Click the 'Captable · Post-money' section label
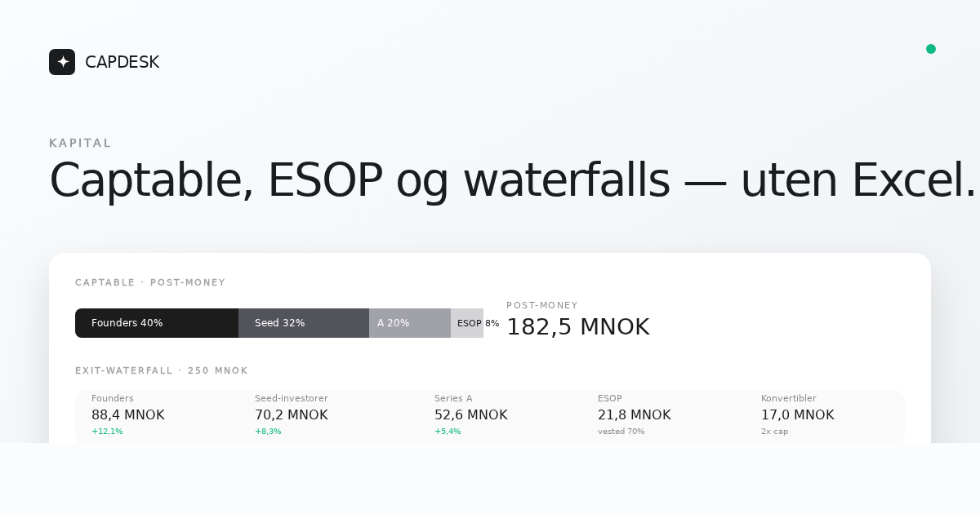The image size is (980, 514). [x=150, y=283]
